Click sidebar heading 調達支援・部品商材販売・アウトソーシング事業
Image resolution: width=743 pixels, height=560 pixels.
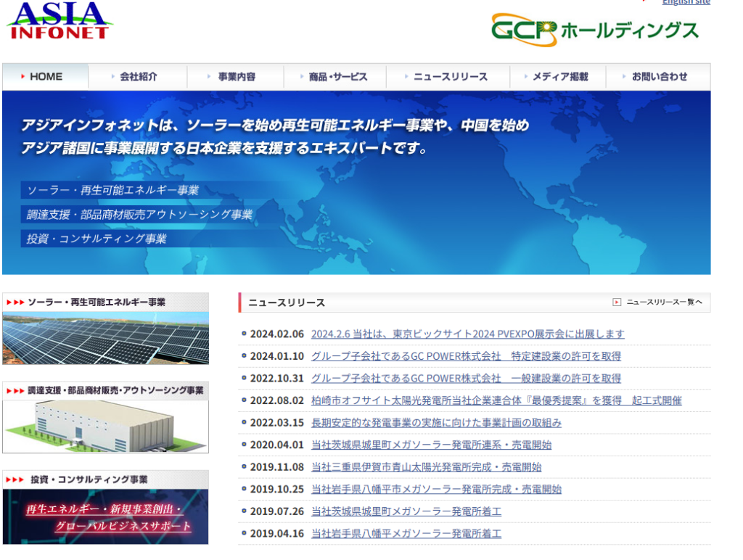point(115,390)
